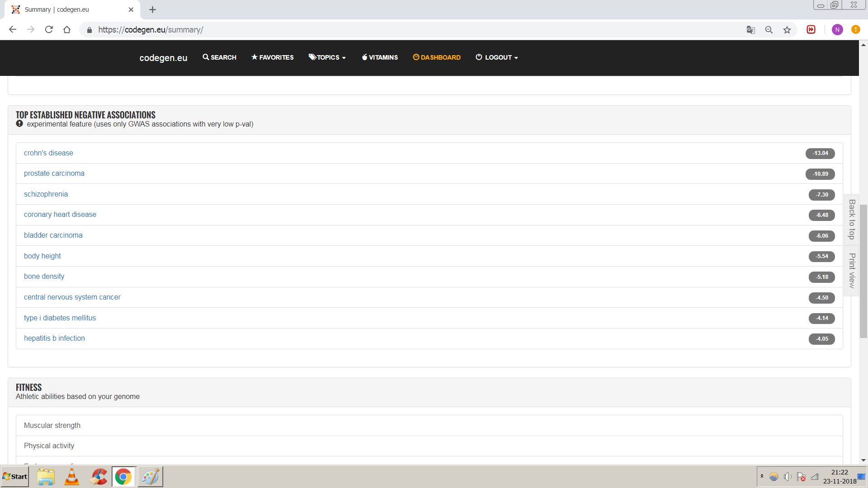View the body height association
The height and width of the screenshot is (488, 868).
pyautogui.click(x=42, y=256)
